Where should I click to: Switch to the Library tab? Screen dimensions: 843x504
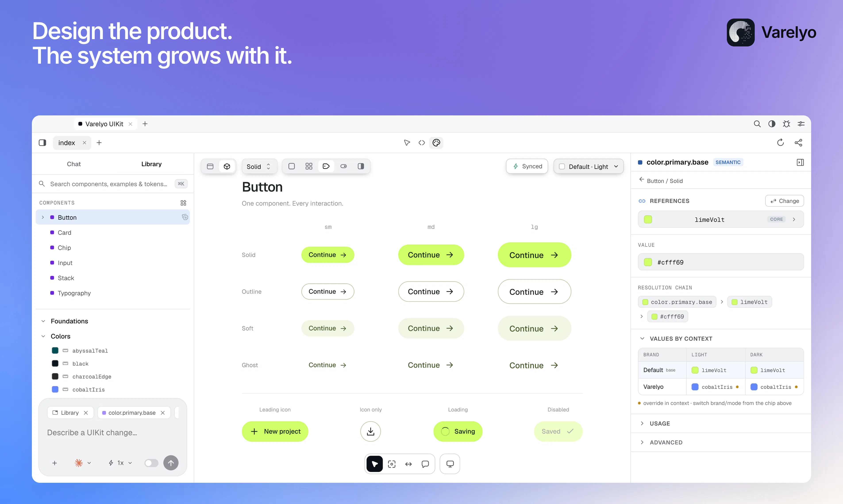point(151,164)
